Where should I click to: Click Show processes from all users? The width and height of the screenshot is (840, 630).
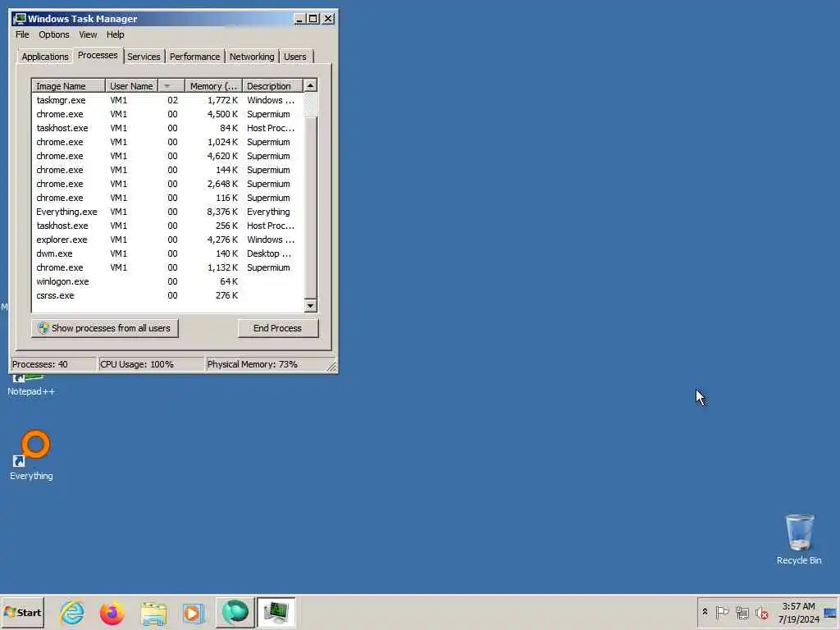pos(104,328)
